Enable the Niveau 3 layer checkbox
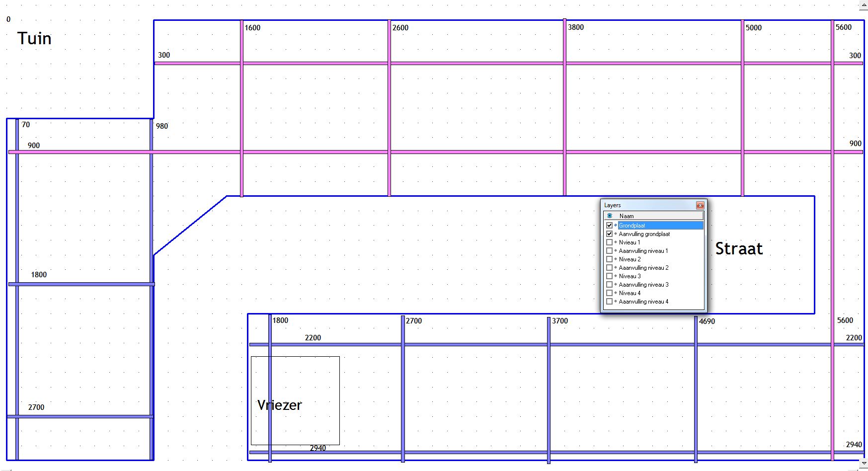This screenshot has width=868, height=471. coord(609,276)
